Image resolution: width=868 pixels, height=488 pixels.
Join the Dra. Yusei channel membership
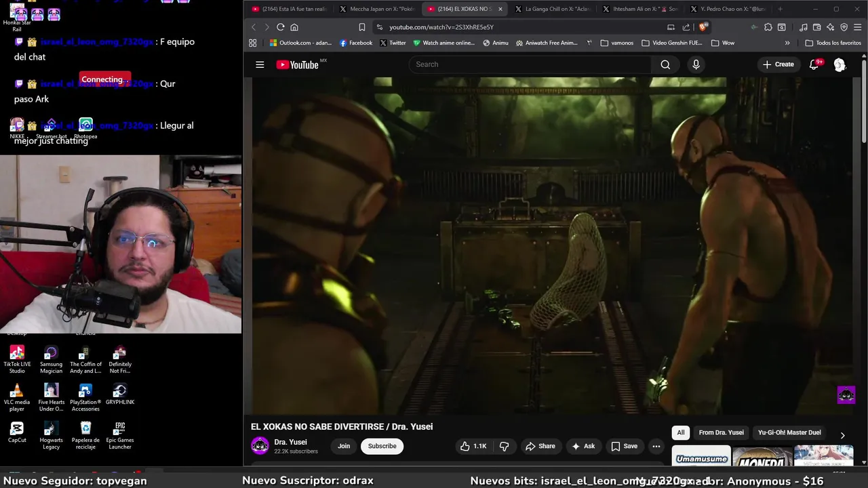coord(344,446)
